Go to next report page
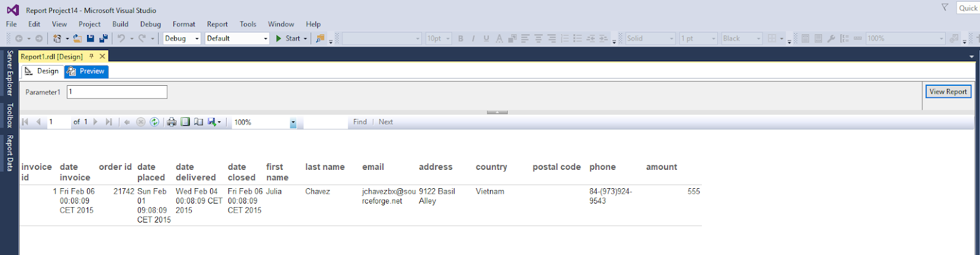Image resolution: width=980 pixels, height=255 pixels. (x=96, y=122)
